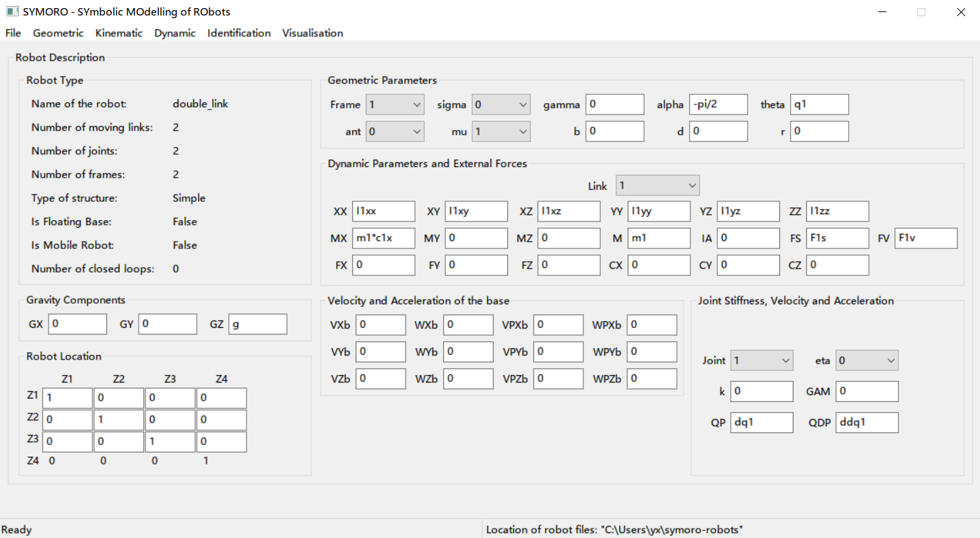This screenshot has width=980, height=538.
Task: Expand the sigma dropdown
Action: tap(501, 104)
